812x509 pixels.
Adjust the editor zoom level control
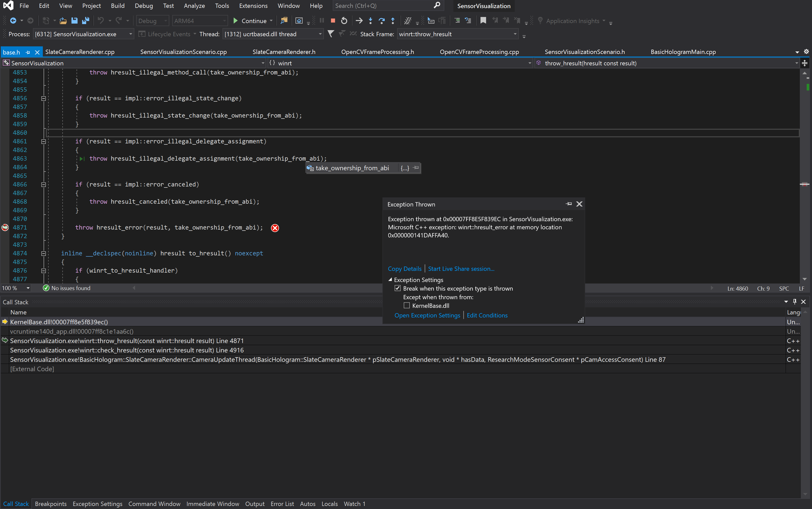point(15,288)
